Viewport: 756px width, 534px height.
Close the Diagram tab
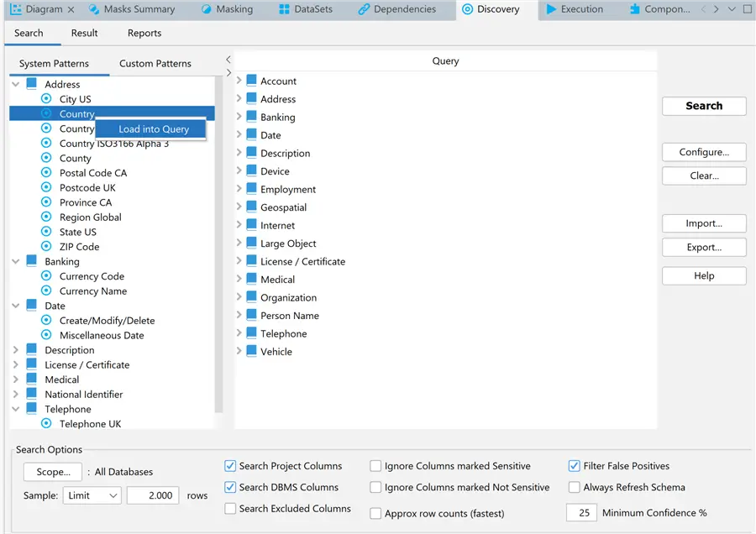click(x=71, y=9)
